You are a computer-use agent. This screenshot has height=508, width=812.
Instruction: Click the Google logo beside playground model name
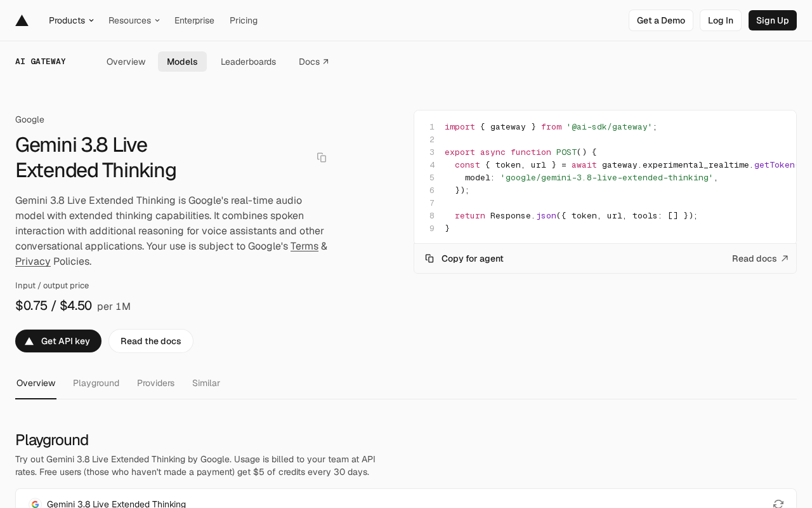pos(36,504)
